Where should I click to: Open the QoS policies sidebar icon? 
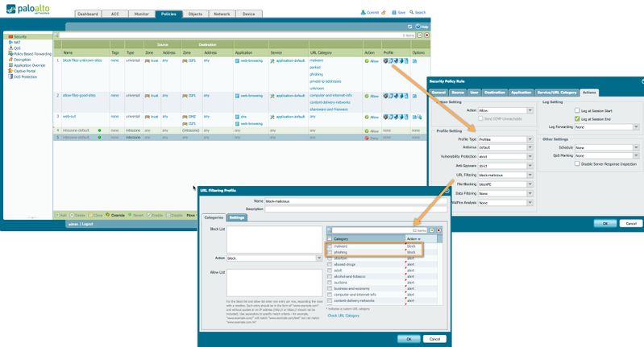(10, 48)
